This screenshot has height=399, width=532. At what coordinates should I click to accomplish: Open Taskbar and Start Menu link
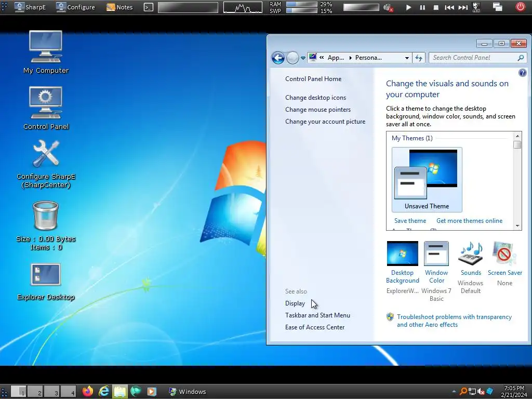point(317,315)
